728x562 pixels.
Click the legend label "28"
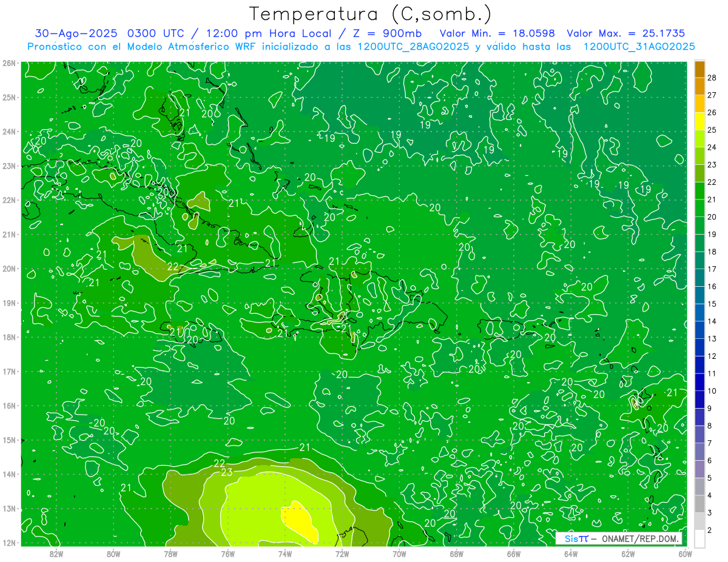coord(712,77)
